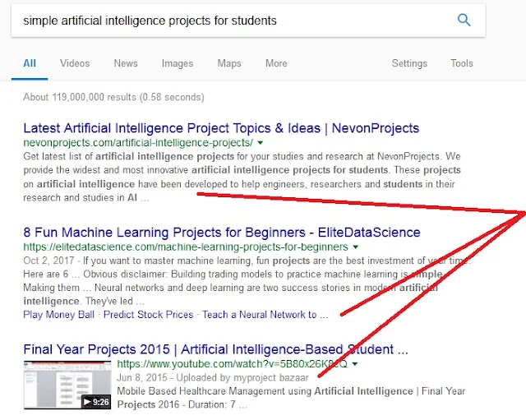Click the Tools button
Viewport: 526px width, 420px height.
(x=462, y=63)
